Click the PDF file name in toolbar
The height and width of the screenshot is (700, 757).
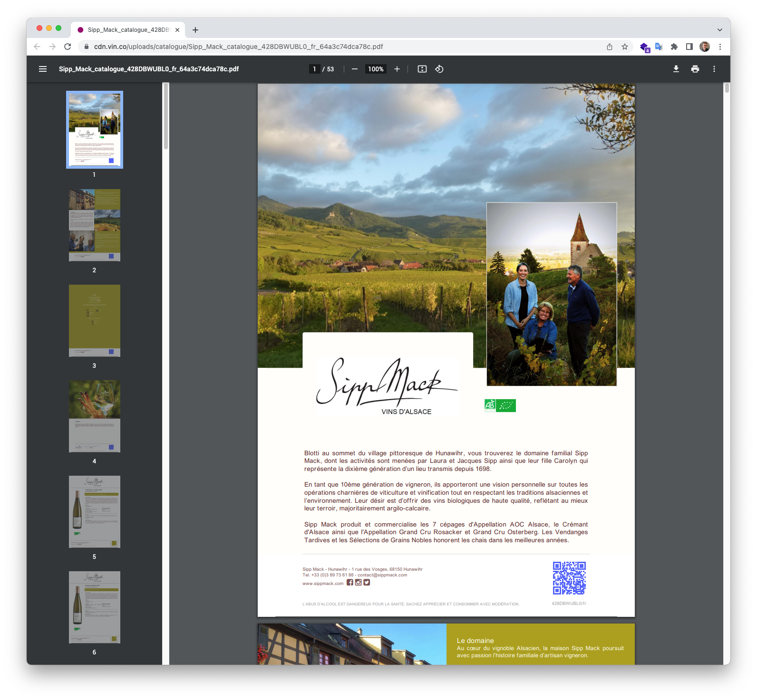click(x=149, y=69)
